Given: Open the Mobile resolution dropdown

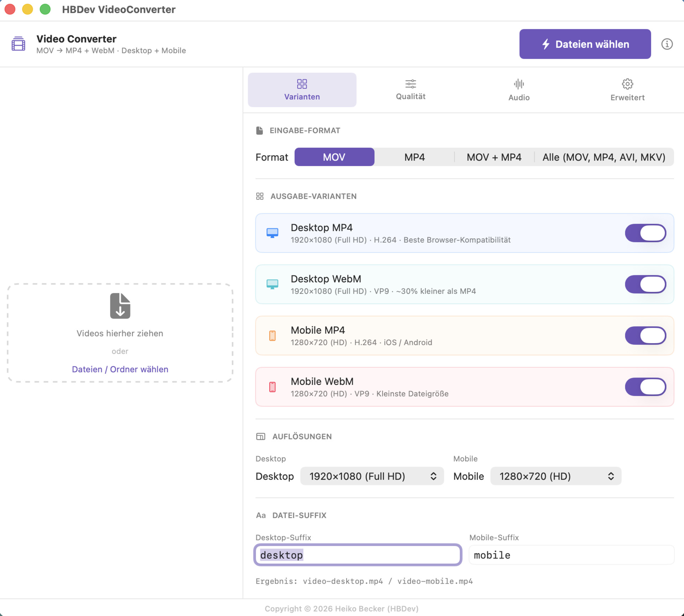Looking at the screenshot, I should point(555,476).
